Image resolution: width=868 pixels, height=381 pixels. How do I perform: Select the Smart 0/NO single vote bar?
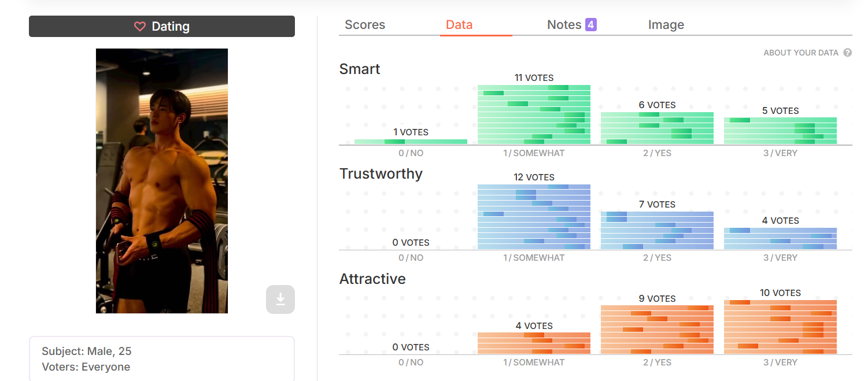pos(411,142)
